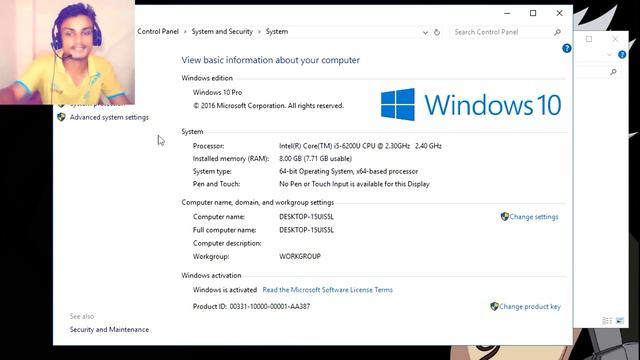Expand the address bar history dropdown
The width and height of the screenshot is (640, 360).
coord(425,32)
